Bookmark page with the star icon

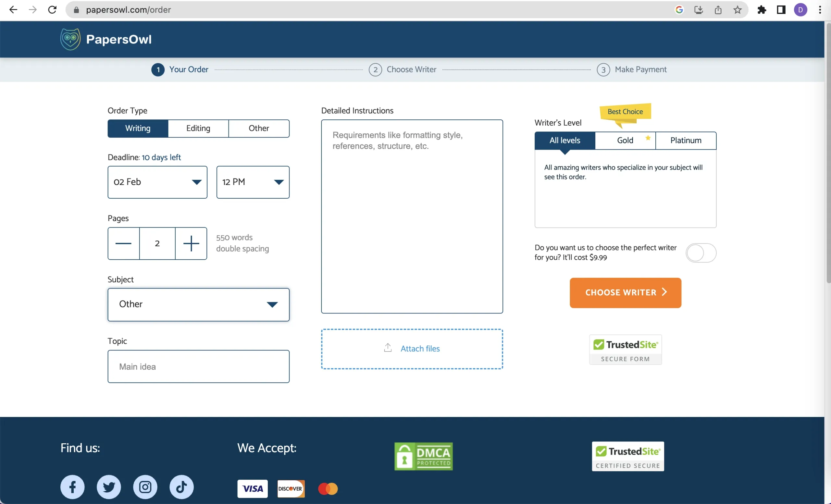coord(737,10)
